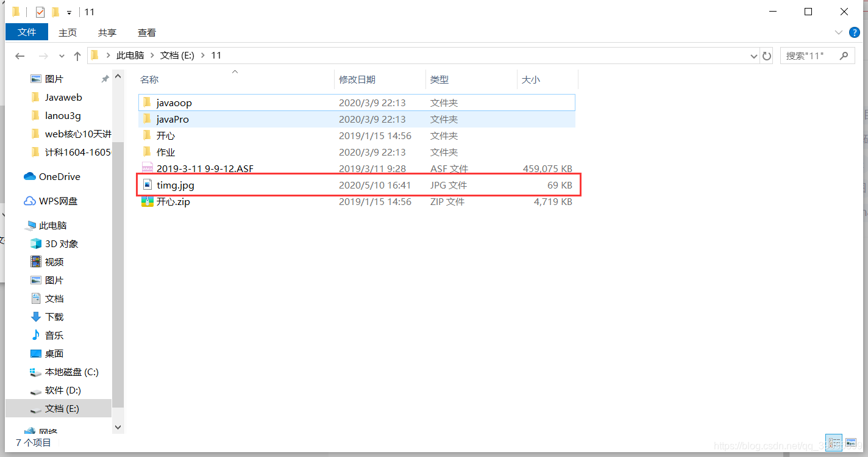Sort by 类型 column header
The width and height of the screenshot is (868, 457).
point(439,80)
